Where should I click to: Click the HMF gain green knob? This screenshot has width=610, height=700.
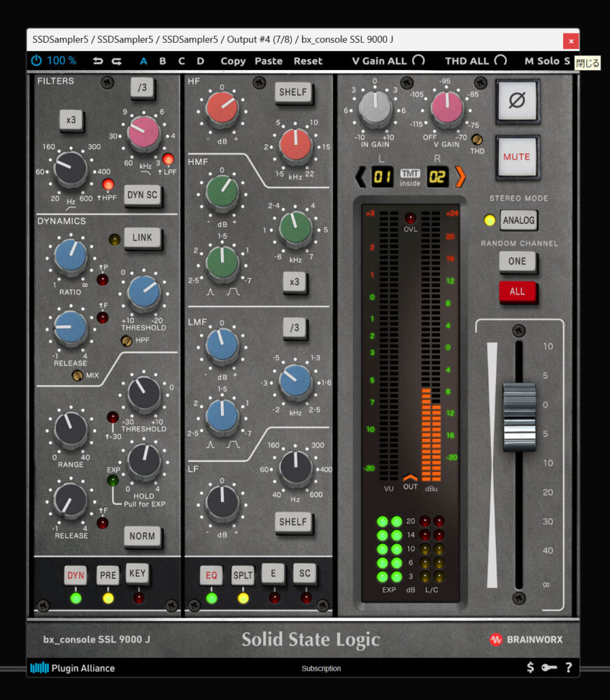click(x=222, y=192)
